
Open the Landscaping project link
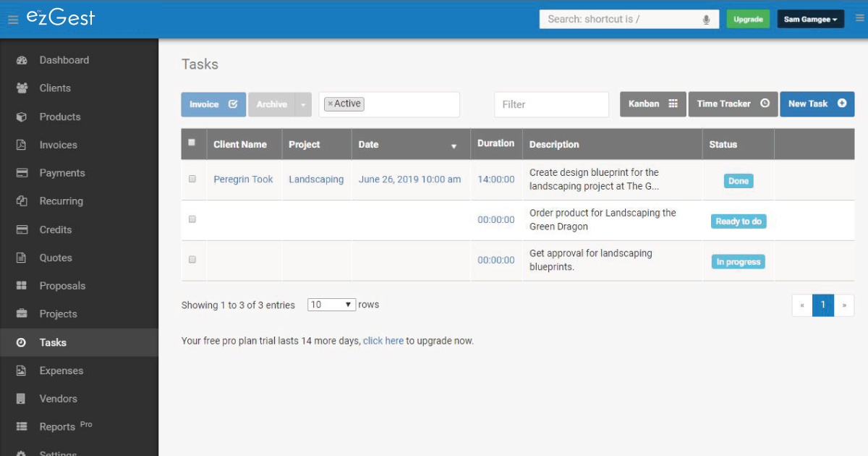coord(316,180)
